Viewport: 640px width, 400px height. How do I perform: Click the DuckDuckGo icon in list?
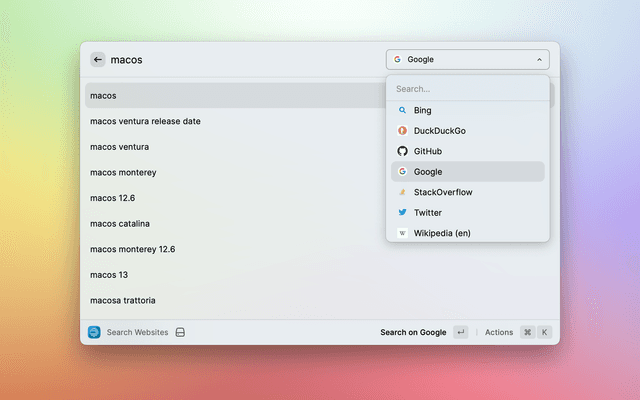click(402, 131)
